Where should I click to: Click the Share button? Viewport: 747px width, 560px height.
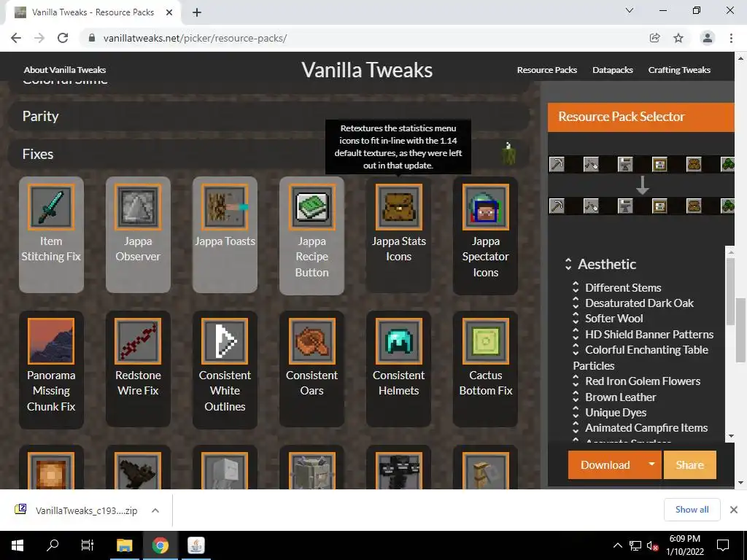pos(689,464)
